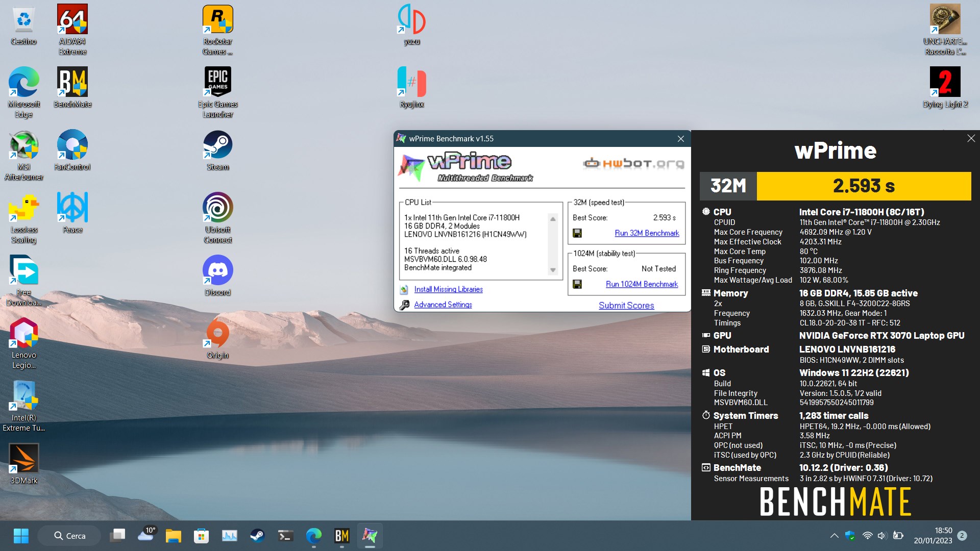The image size is (980, 551).
Task: Open volume speaker tray icon
Action: coord(882,536)
